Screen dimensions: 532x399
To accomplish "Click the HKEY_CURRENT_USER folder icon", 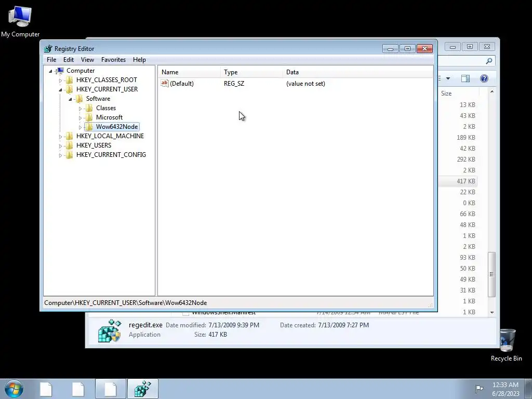I will pyautogui.click(x=70, y=89).
